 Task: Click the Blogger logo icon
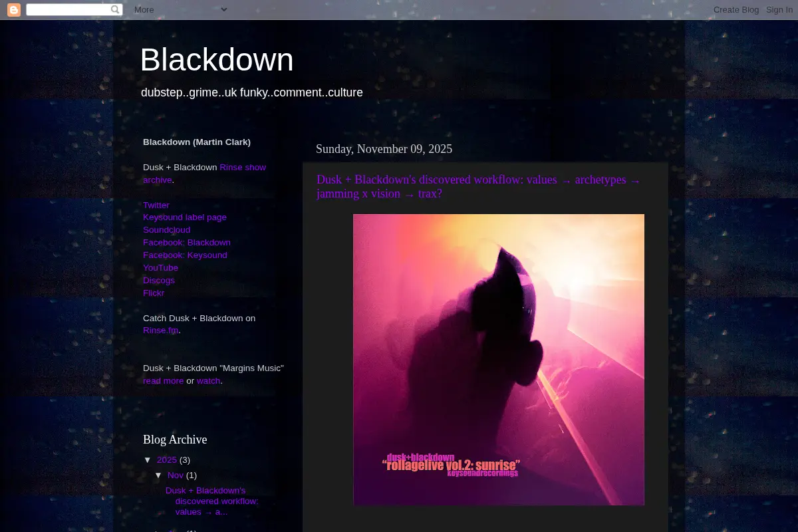tap(14, 9)
